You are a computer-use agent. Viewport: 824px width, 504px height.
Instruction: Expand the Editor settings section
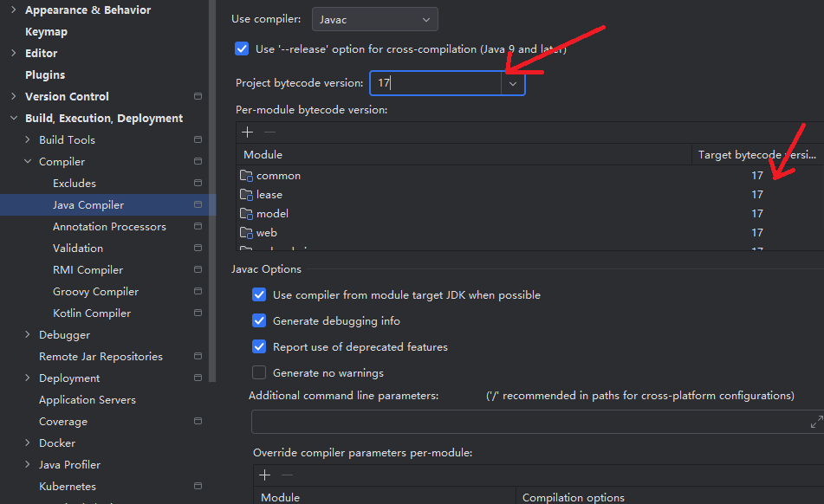tap(14, 53)
